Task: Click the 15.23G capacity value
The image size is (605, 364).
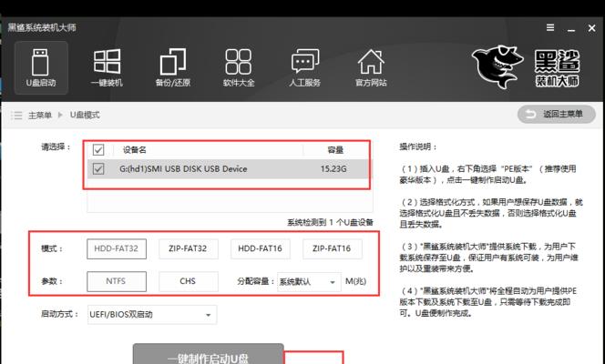Action: [333, 168]
